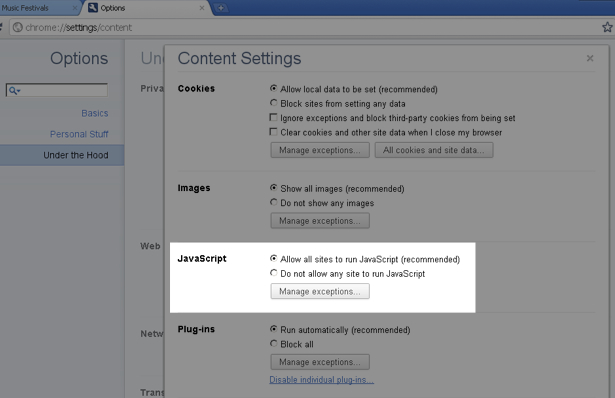Close the Options tab
Image resolution: width=615 pixels, height=398 pixels.
(202, 8)
